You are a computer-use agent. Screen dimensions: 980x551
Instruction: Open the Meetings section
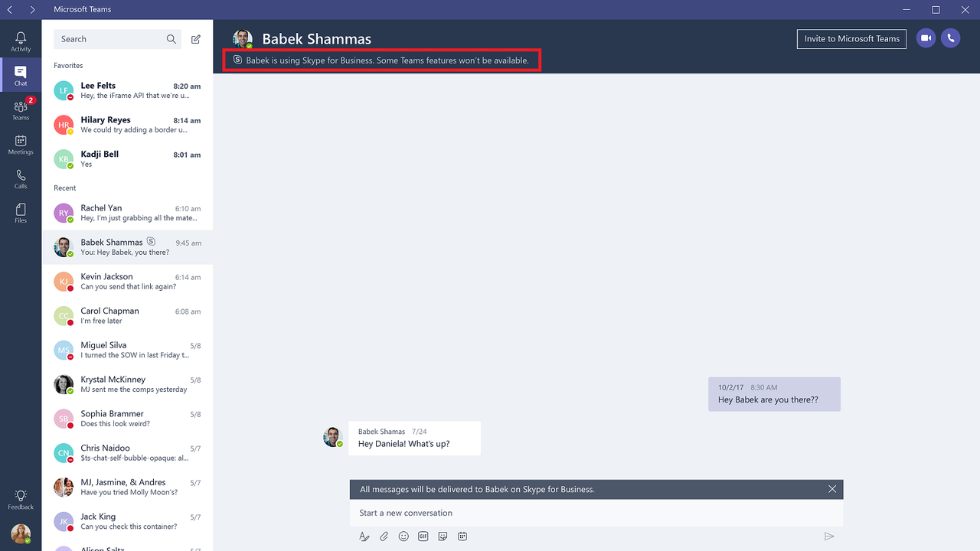pos(21,144)
